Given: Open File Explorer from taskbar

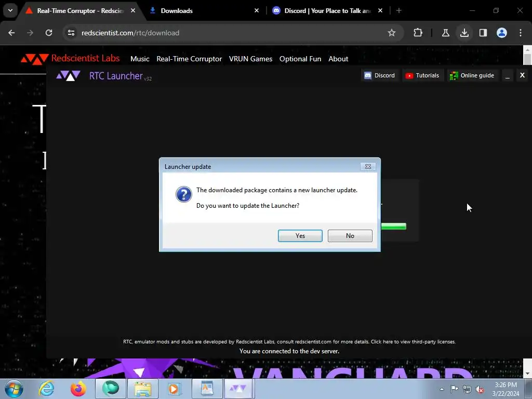Looking at the screenshot, I should point(143,389).
